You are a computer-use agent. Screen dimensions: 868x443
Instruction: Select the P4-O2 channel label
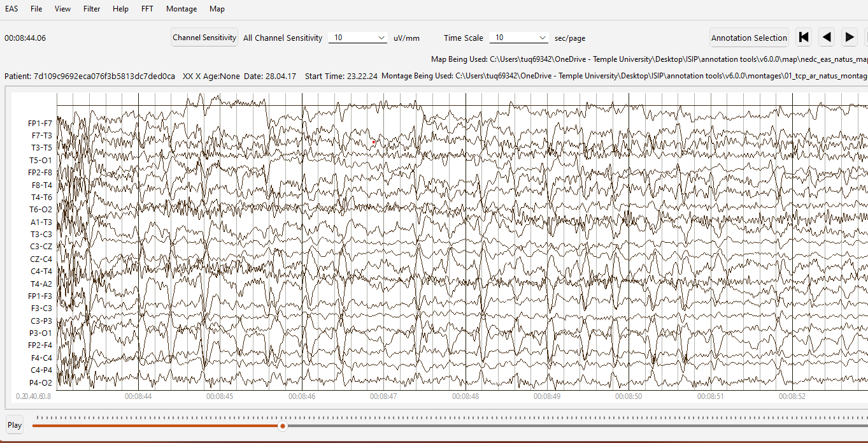[40, 383]
